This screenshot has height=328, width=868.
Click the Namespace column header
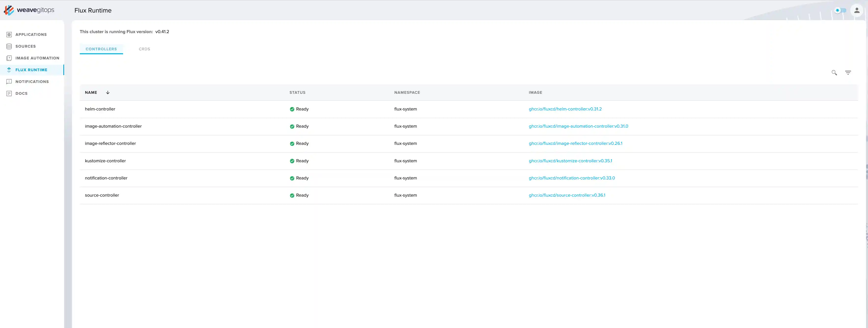click(407, 92)
